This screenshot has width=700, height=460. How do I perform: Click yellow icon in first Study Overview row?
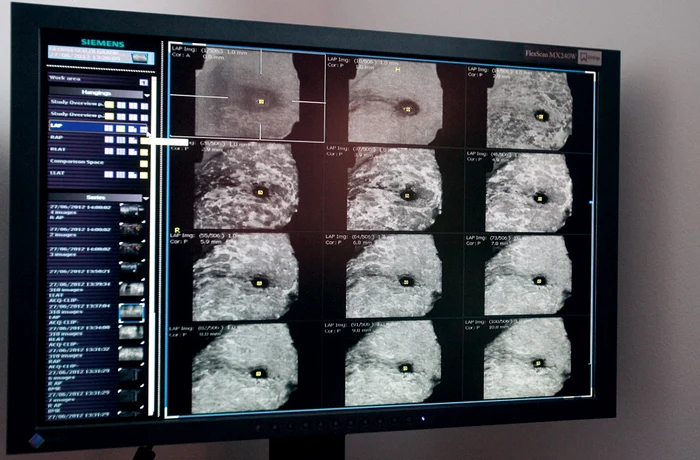click(111, 104)
